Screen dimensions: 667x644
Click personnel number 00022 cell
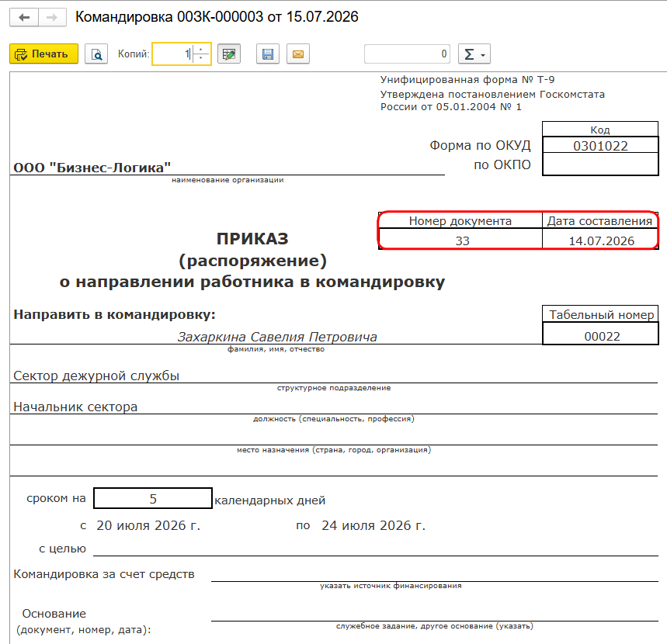(x=600, y=335)
